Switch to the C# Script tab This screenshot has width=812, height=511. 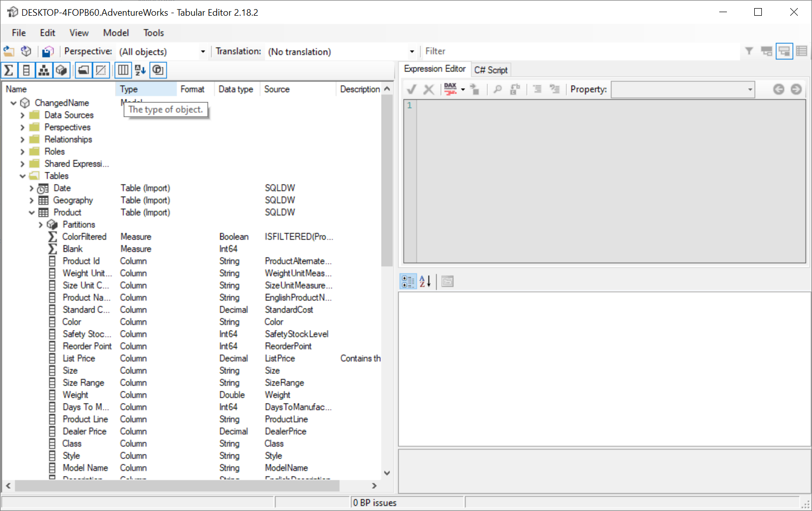(490, 69)
